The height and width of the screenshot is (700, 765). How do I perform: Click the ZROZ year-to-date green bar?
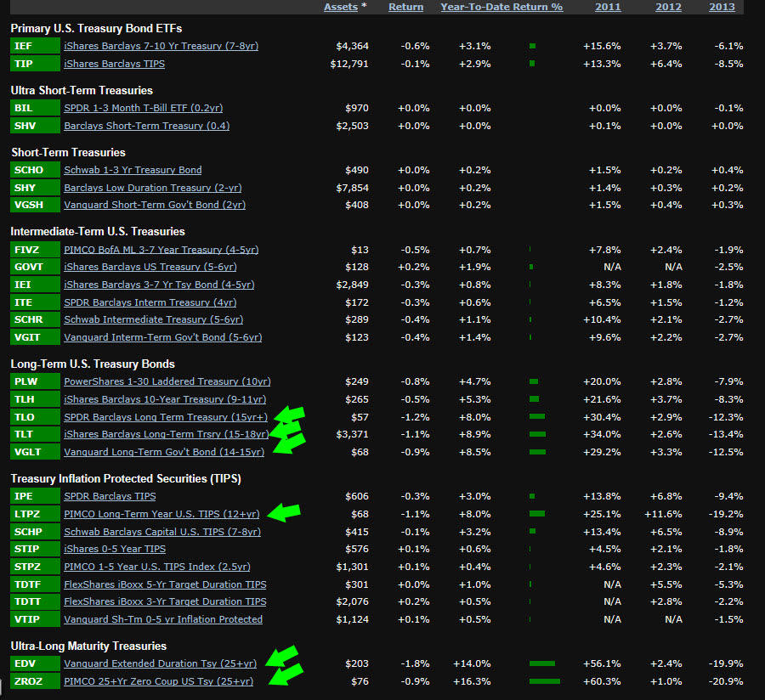click(544, 681)
